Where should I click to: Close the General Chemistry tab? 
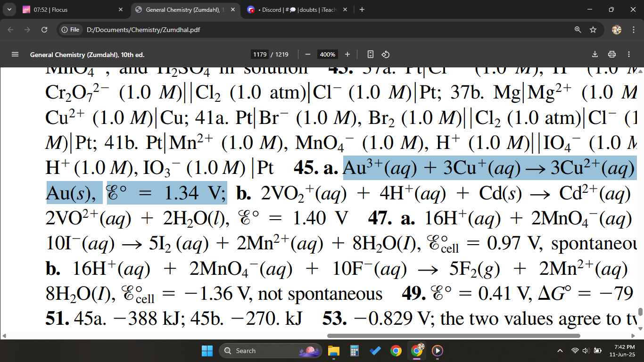pos(232,9)
